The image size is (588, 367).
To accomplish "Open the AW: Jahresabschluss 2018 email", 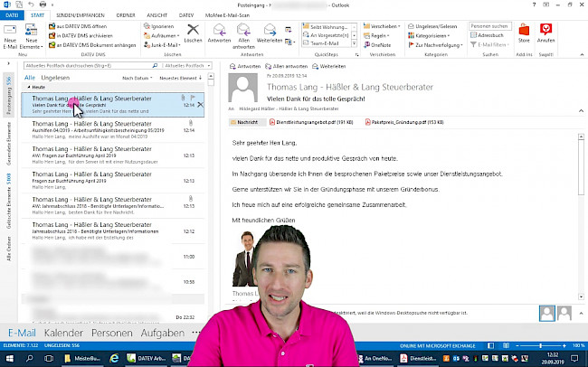I will 112,206.
